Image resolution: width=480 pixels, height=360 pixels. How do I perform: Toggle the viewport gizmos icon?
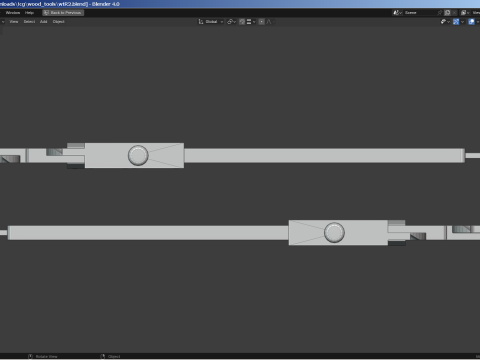point(456,22)
